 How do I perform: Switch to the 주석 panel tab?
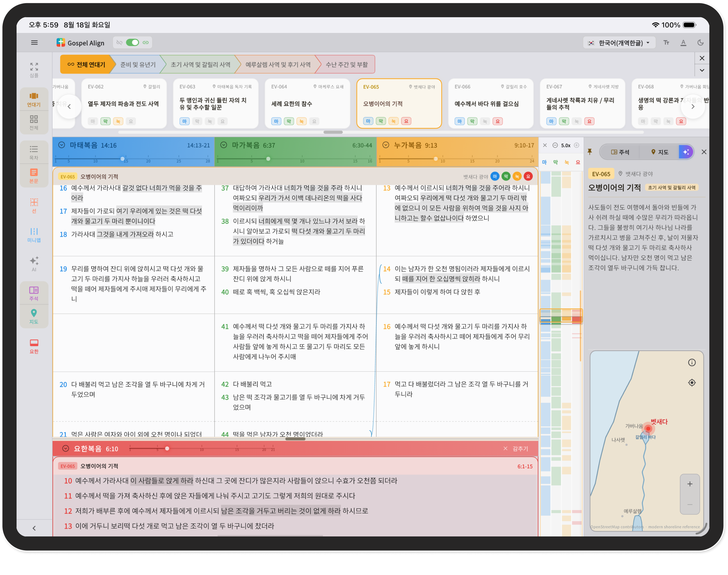click(620, 152)
